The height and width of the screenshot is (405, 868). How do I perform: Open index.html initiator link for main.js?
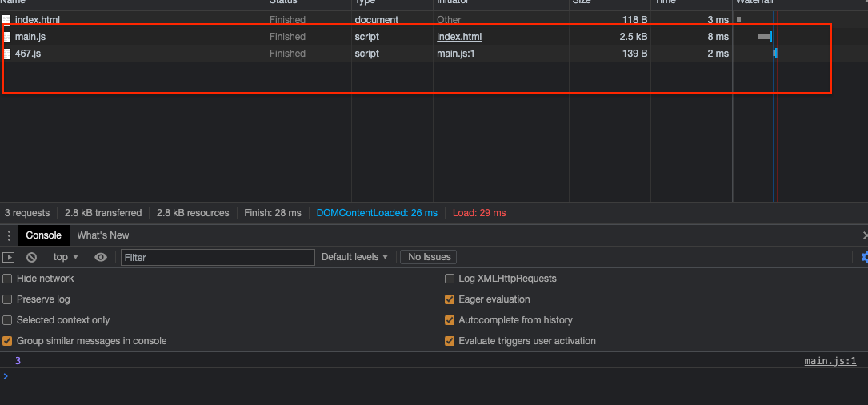[459, 37]
